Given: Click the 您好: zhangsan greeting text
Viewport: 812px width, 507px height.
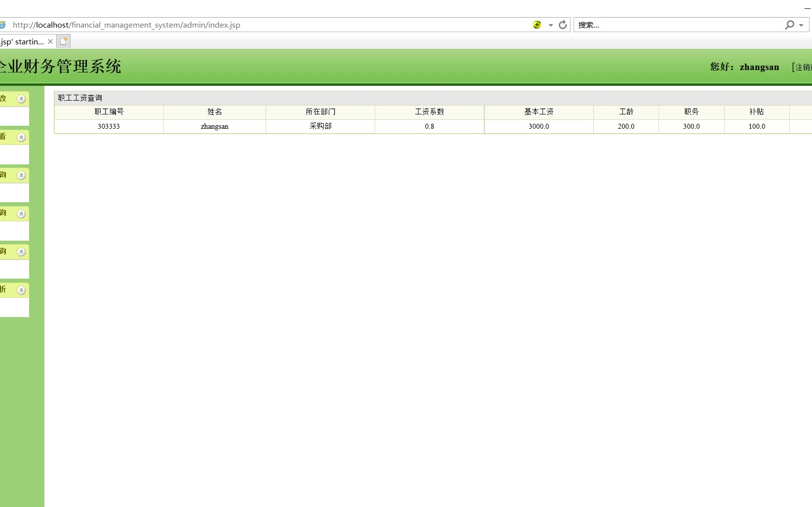Looking at the screenshot, I should (744, 67).
